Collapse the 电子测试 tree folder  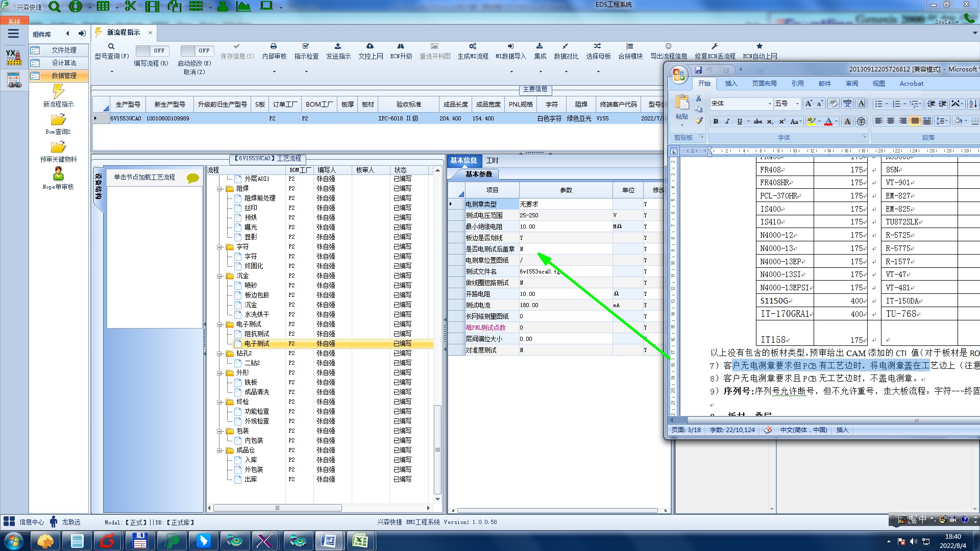[220, 324]
